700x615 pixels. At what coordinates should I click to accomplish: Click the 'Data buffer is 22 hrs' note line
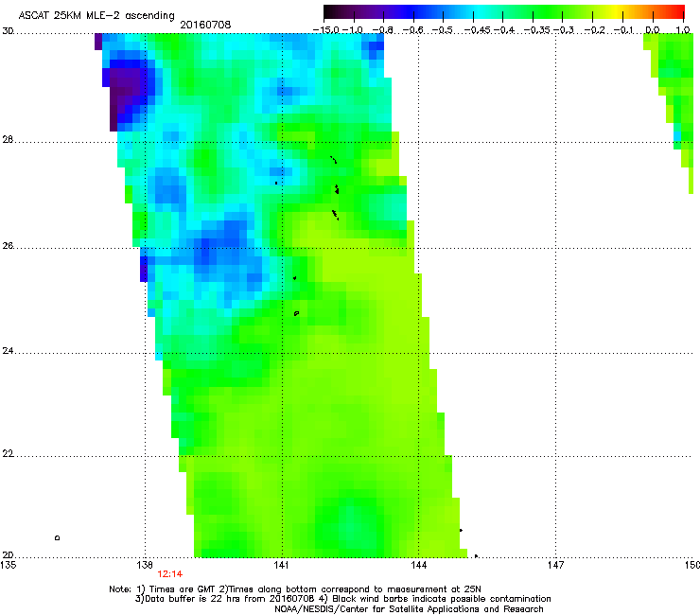coord(342,599)
